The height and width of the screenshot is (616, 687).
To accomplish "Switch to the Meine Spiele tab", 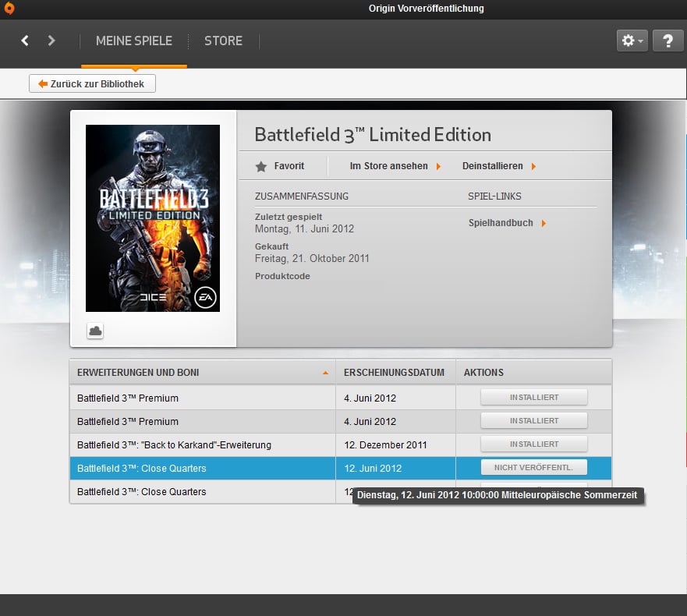I will pyautogui.click(x=133, y=41).
